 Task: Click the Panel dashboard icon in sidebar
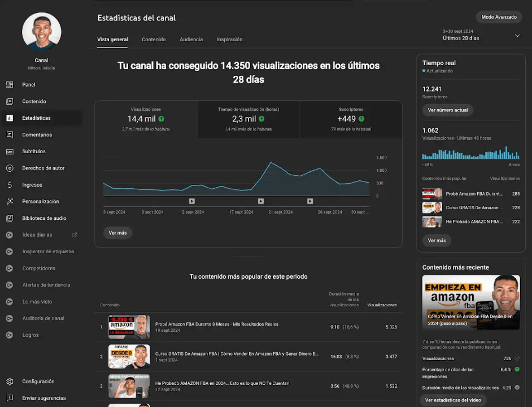click(10, 85)
